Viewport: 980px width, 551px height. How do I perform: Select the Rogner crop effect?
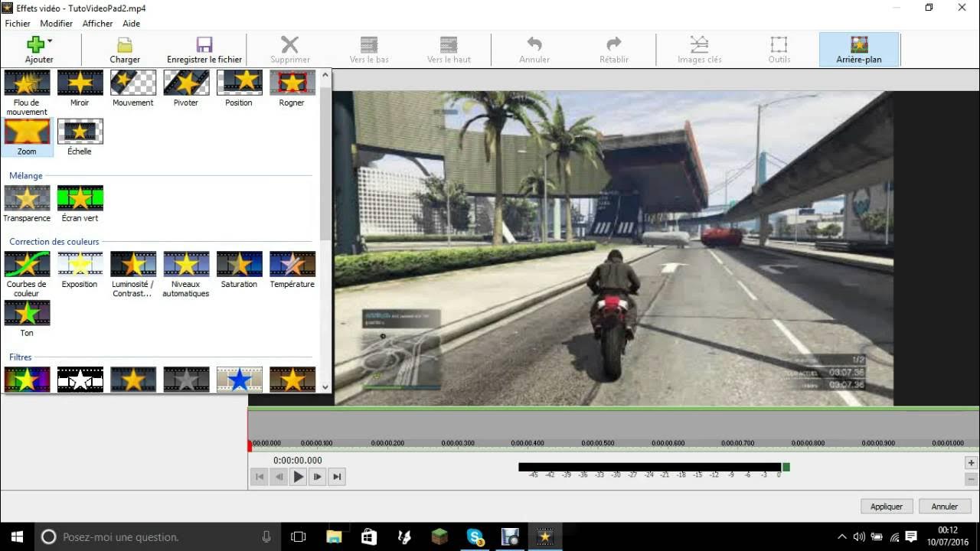[x=292, y=89]
